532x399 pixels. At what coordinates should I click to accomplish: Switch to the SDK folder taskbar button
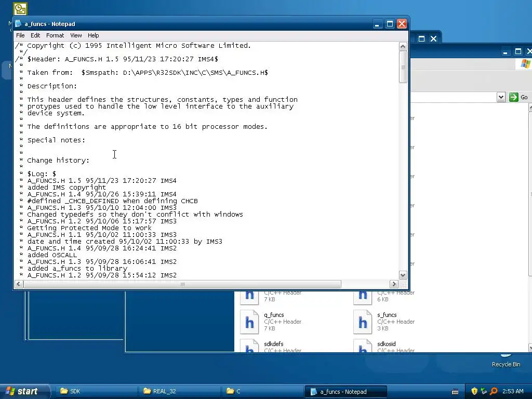96,391
